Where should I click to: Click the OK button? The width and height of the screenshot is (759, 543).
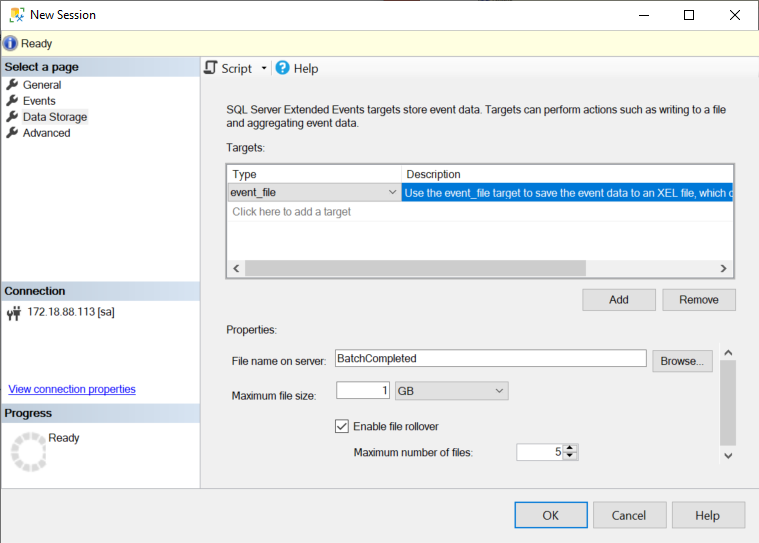point(551,515)
